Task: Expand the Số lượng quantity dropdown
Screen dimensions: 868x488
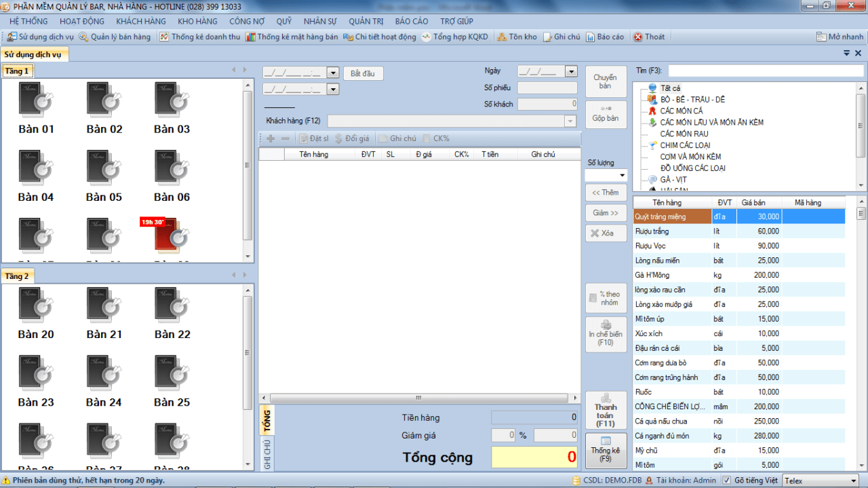Action: coord(623,175)
